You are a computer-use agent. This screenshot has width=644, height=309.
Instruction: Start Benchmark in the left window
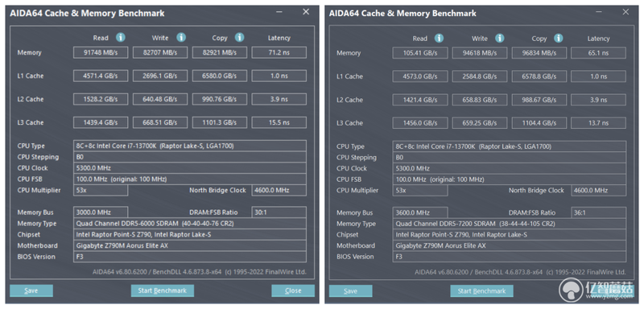click(x=163, y=290)
